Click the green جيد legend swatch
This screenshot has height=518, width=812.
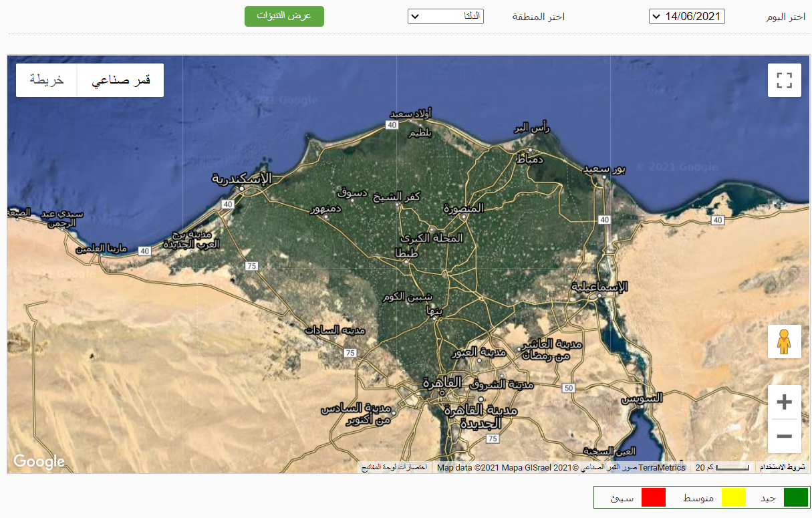pyautogui.click(x=795, y=497)
